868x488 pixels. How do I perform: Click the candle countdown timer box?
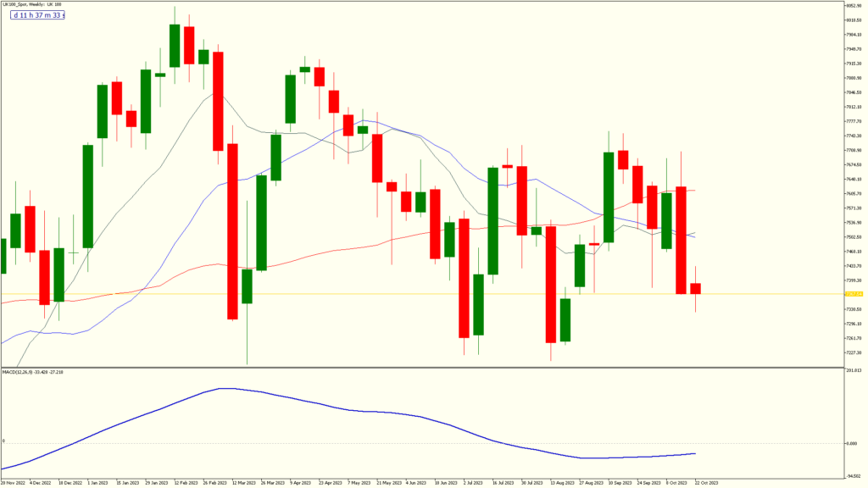click(x=37, y=15)
